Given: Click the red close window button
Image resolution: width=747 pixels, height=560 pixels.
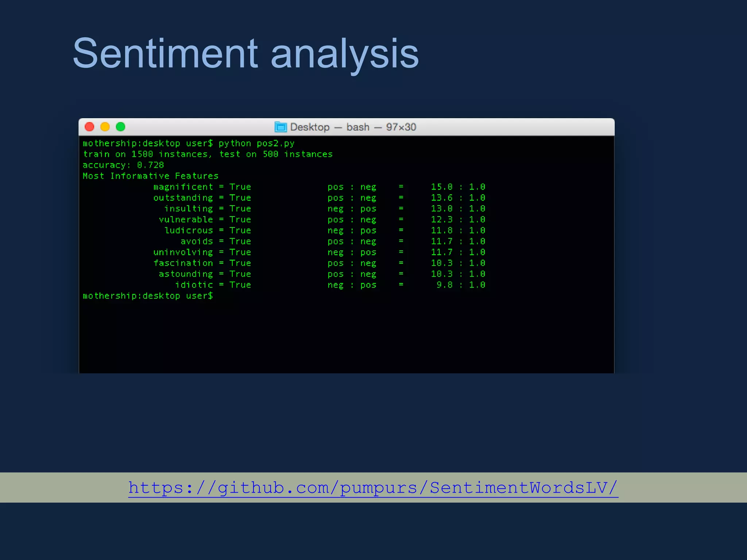Looking at the screenshot, I should click(89, 127).
